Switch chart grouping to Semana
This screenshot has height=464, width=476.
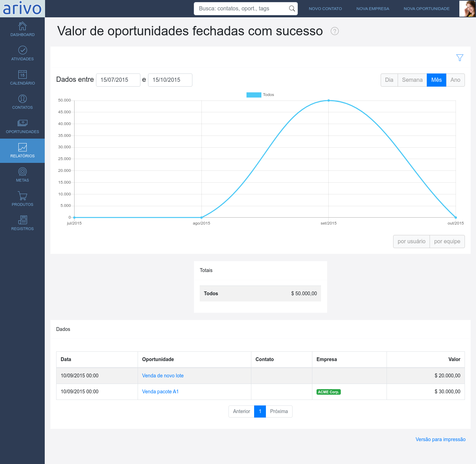[412, 80]
